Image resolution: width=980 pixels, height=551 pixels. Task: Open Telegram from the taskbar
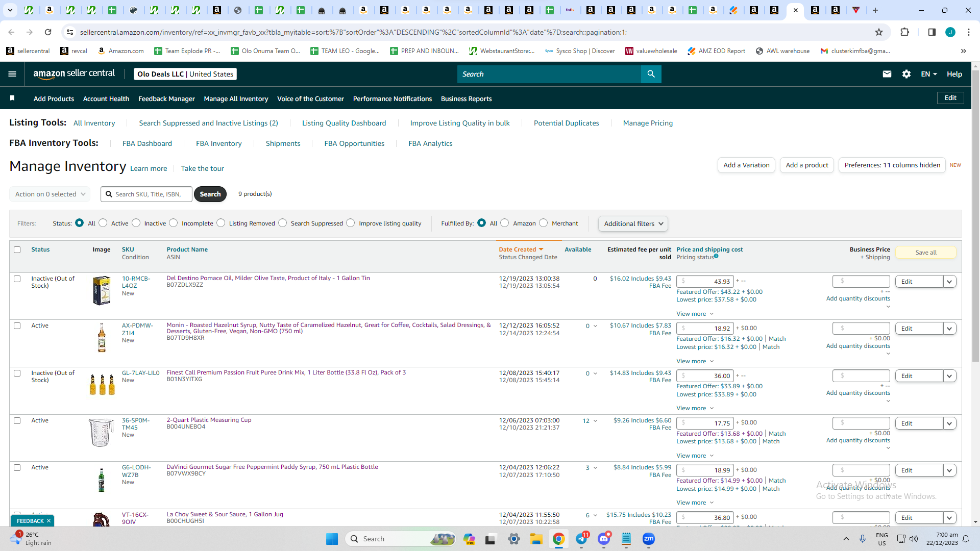[x=582, y=539]
